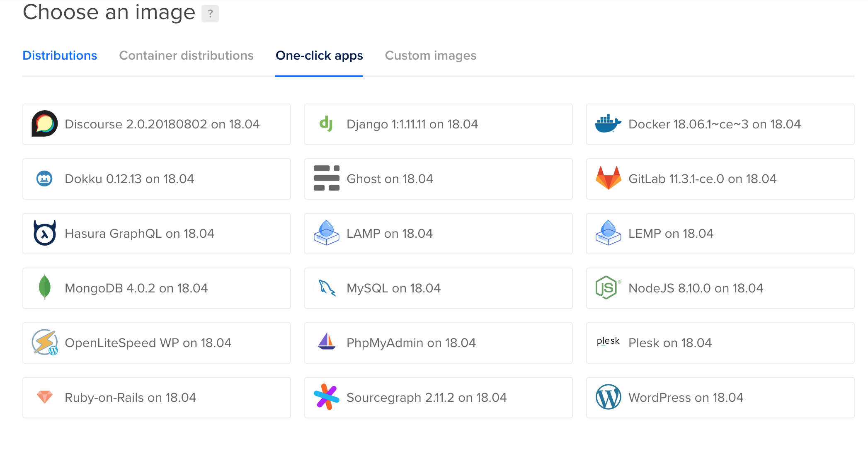Screen dimensions: 868x449
Task: Select the text 'Hasura GraphQL on 18.04'
Action: click(x=140, y=234)
